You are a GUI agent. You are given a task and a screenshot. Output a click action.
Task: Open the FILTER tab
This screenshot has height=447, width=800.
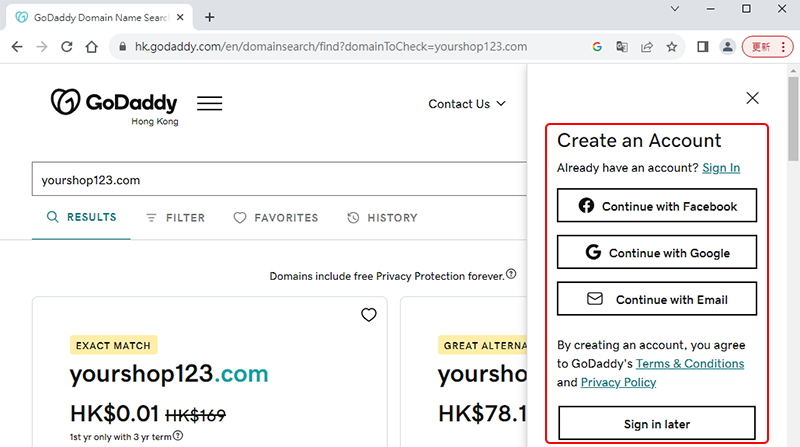pos(175,218)
